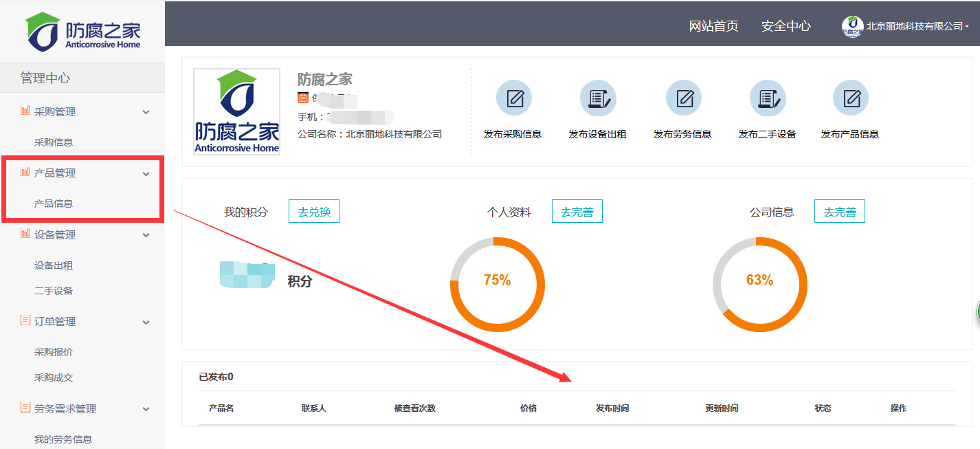Toggle the 设备管理 section chevron
The image size is (980, 449).
(146, 235)
